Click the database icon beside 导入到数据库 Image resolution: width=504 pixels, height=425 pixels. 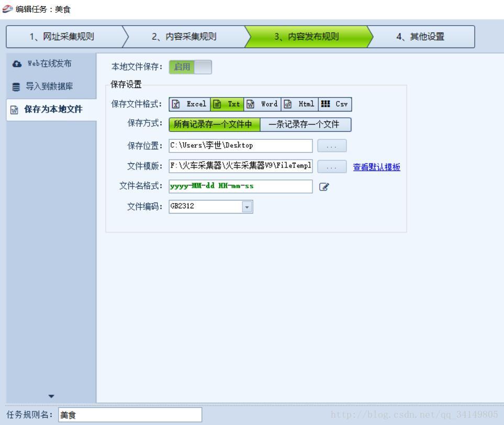(16, 87)
